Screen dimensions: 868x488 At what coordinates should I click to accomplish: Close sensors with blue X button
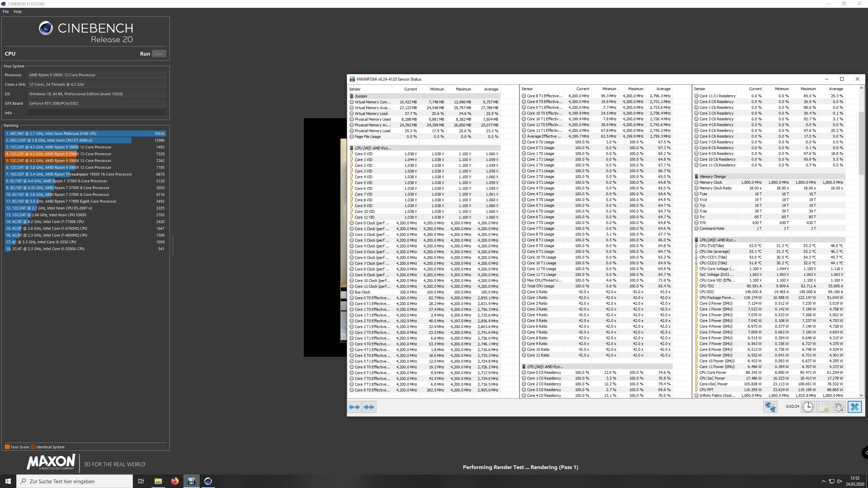click(x=854, y=407)
